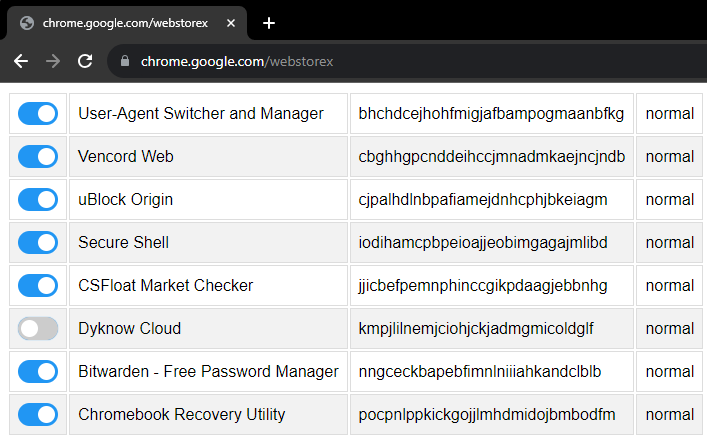Image resolution: width=707 pixels, height=441 pixels.
Task: Click 'normal' in Secure Shell row
Action: click(670, 243)
